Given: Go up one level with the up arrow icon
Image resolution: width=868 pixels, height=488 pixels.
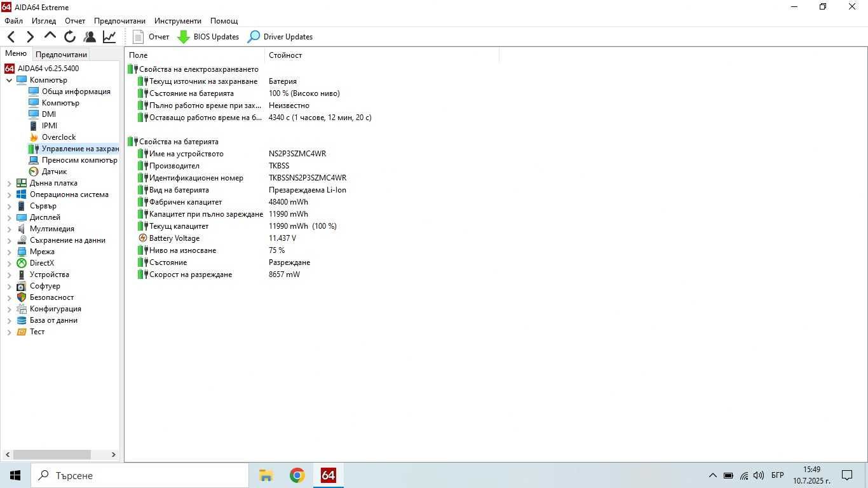Looking at the screenshot, I should click(x=50, y=36).
